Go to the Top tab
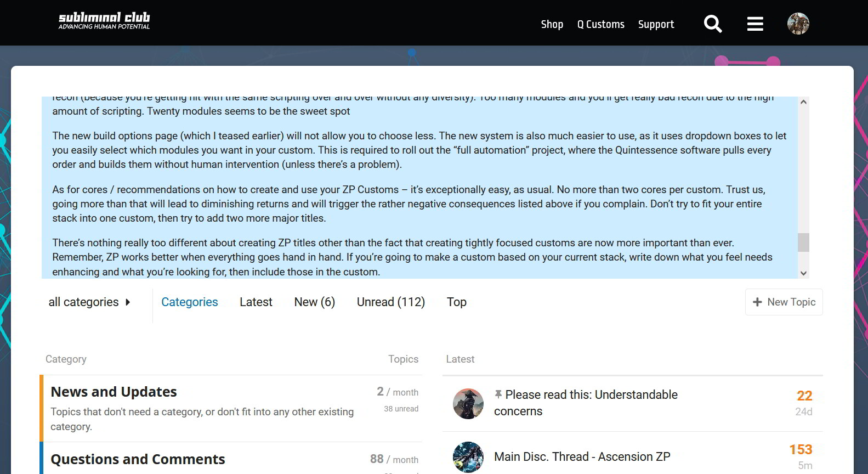This screenshot has width=868, height=474. [457, 302]
